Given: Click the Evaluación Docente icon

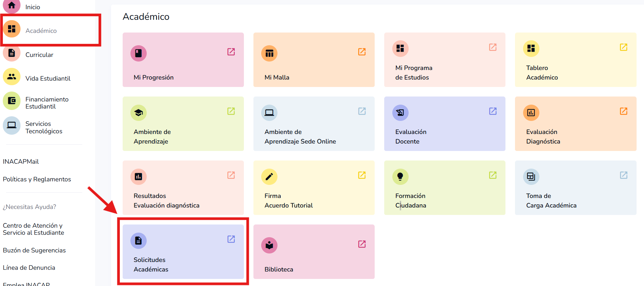Looking at the screenshot, I should pos(400,113).
